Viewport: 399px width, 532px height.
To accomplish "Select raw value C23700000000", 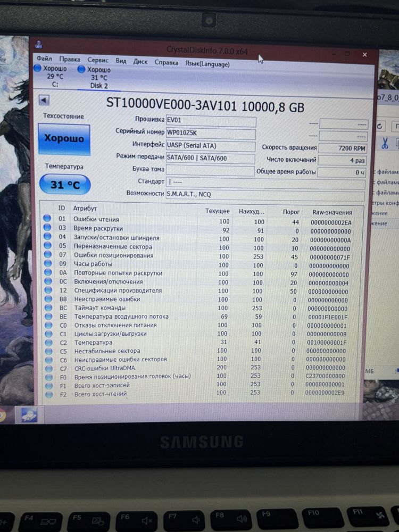I will [326, 376].
